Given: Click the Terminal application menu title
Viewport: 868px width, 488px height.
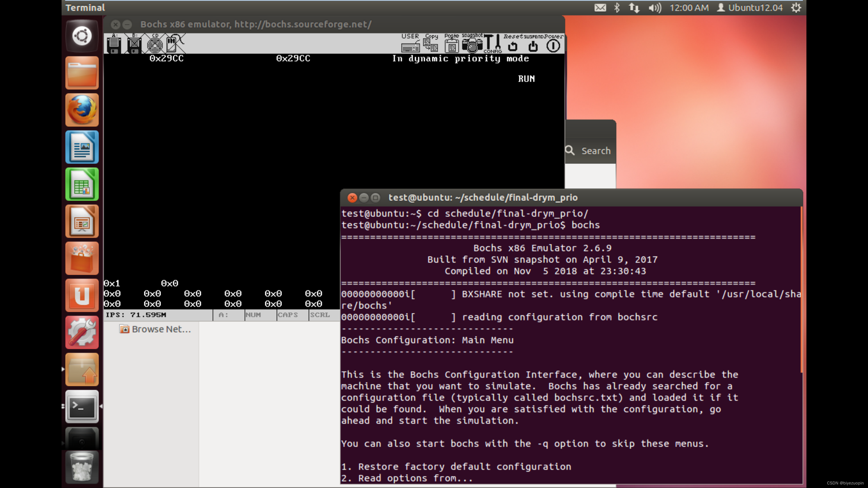Looking at the screenshot, I should point(85,7).
